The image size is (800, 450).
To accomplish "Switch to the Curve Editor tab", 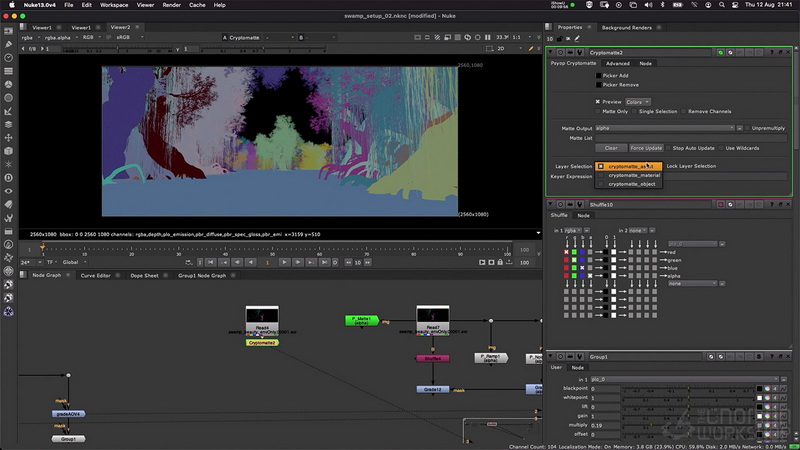I will [95, 276].
